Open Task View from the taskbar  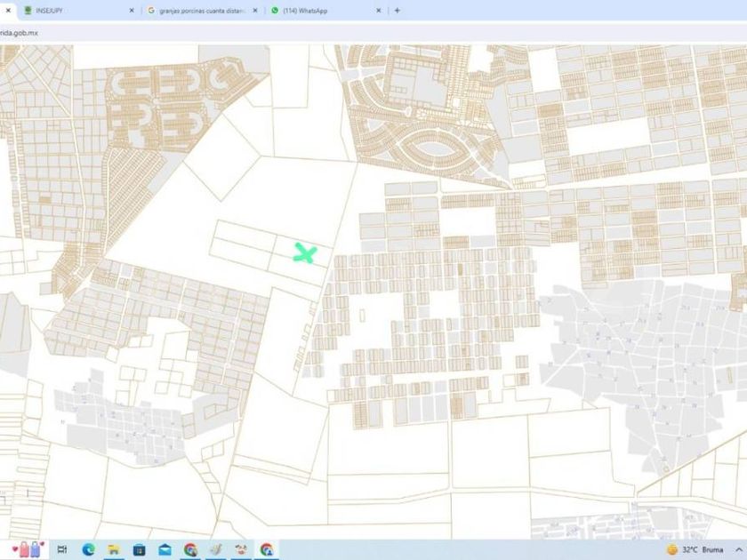click(62, 549)
